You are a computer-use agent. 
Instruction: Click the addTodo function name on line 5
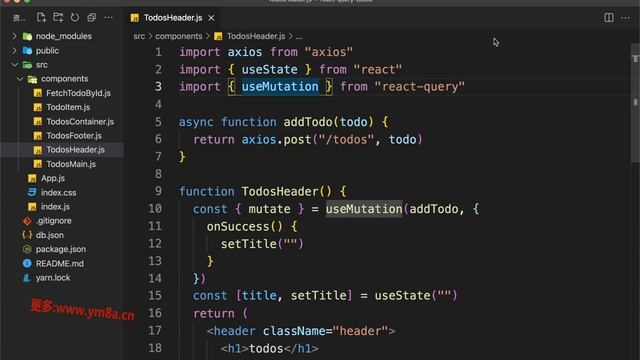pyautogui.click(x=308, y=122)
